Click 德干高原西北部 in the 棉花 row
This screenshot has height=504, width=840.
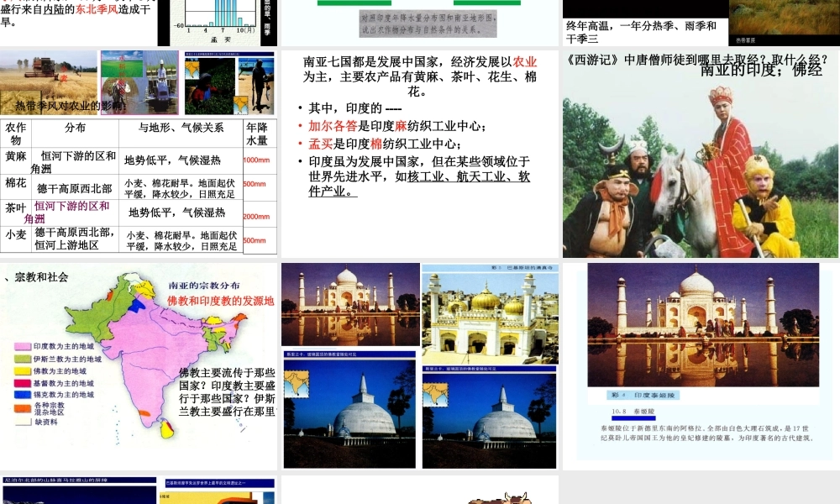pyautogui.click(x=75, y=188)
